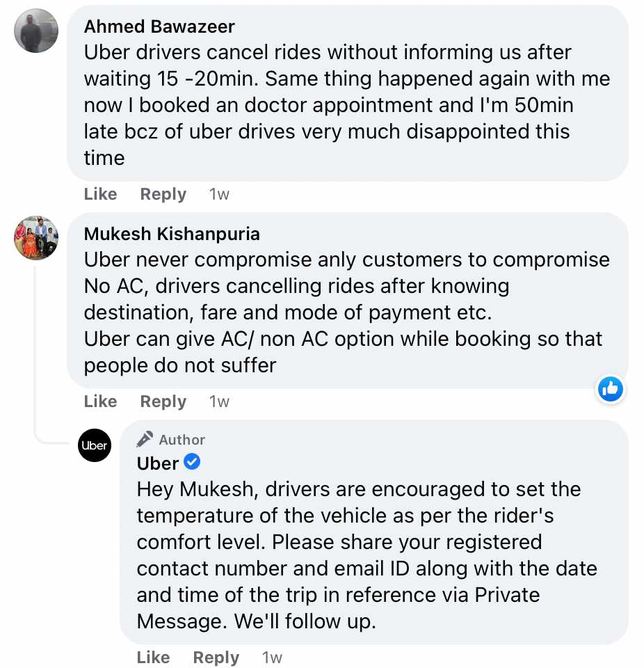Image resolution: width=644 pixels, height=668 pixels.
Task: Reply to Uber's author response
Action: 216,658
